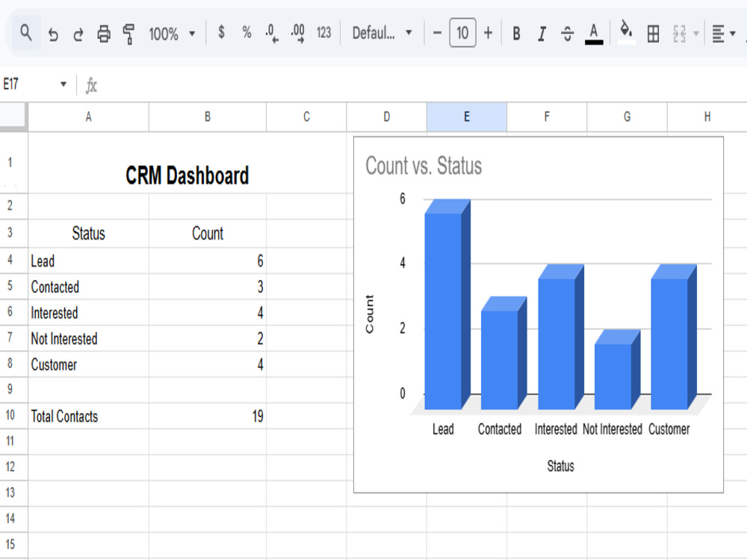Click the vertical Count axis title
Viewport: 747px width, 560px height.
369,314
